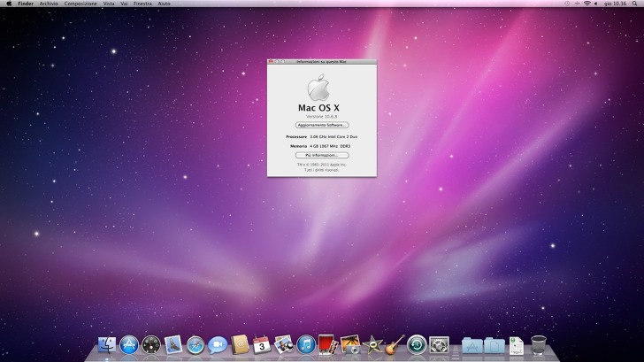Open Dashboard from the dock
The height and width of the screenshot is (362, 644).
pos(151,345)
